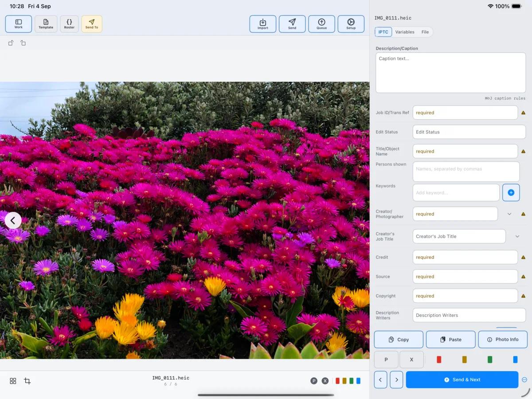Go to previous photo with chevron circle
Image resolution: width=532 pixels, height=399 pixels.
pos(13,220)
